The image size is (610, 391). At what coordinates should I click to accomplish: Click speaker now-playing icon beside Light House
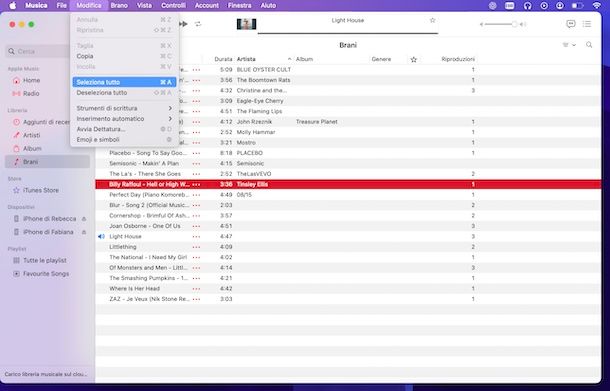click(101, 237)
